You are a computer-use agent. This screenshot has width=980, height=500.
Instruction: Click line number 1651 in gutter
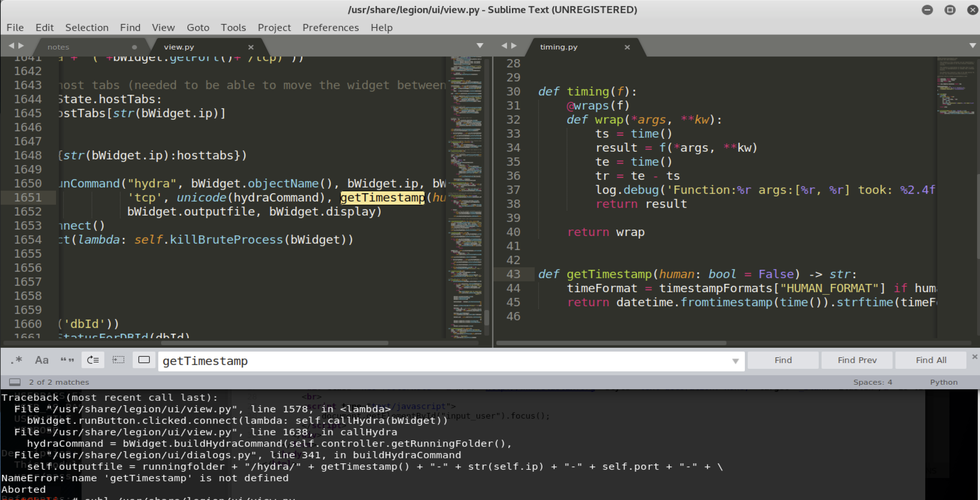(28, 198)
